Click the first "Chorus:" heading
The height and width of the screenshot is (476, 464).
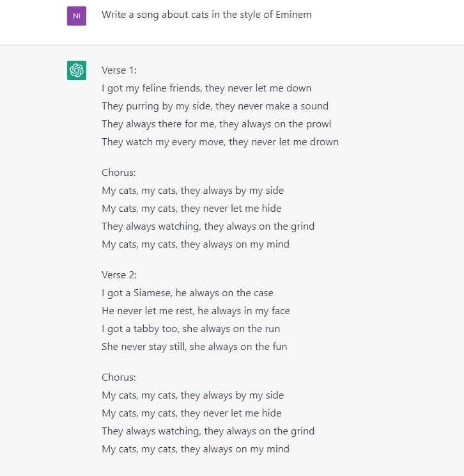pos(119,173)
